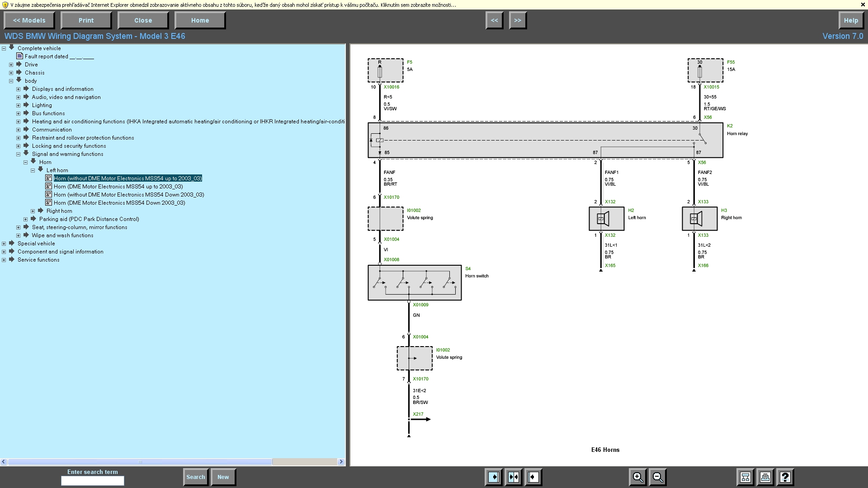Expand the Right horn tree node
The height and width of the screenshot is (488, 868).
[33, 211]
